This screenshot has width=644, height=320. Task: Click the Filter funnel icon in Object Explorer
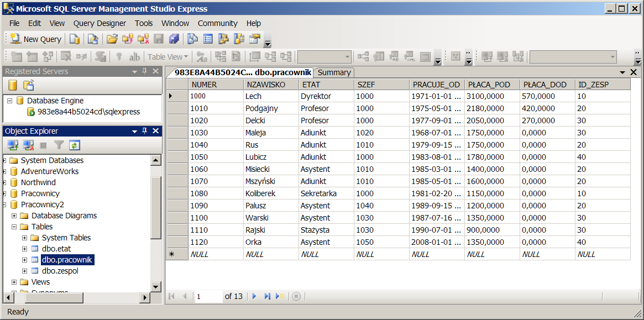(59, 145)
